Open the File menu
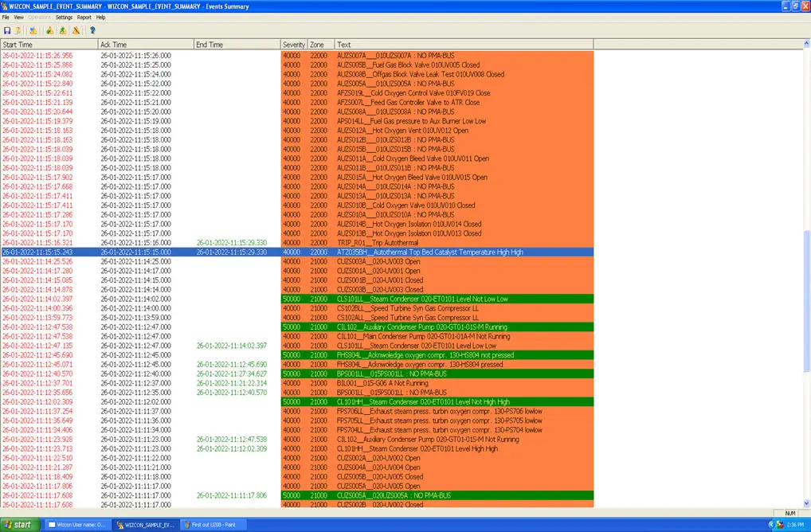Screen dimensions: 811x532 tap(6, 17)
